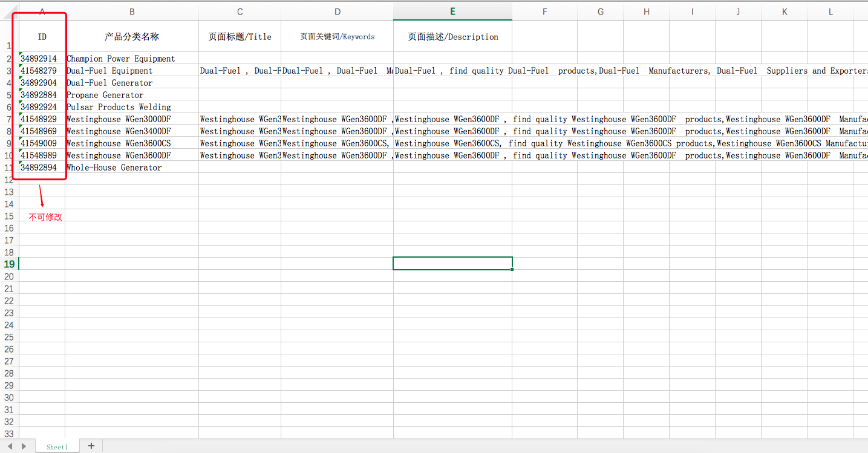Click the 页面描述/Description header cell
868x453 pixels.
452,37
